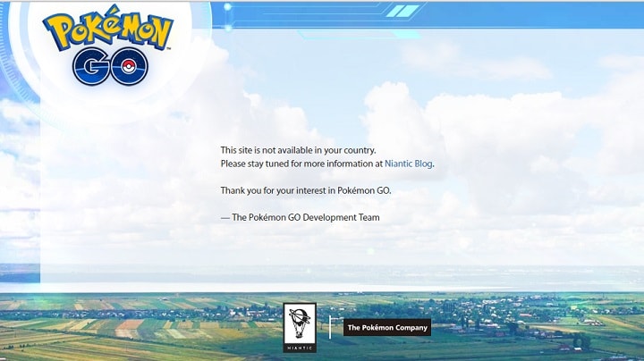The width and height of the screenshot is (644, 361).
Task: Click the 'Please stay tuned' text
Action: [301, 164]
